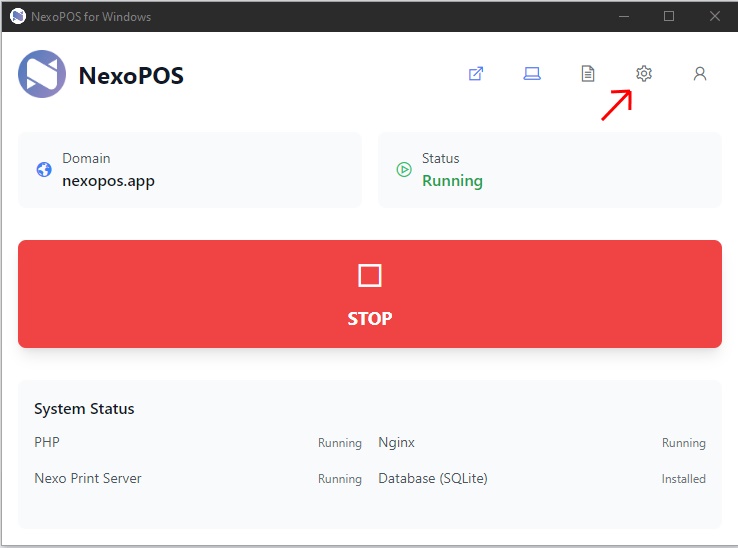This screenshot has height=548, width=738.
Task: Click the nexopos.app domain text
Action: click(x=108, y=181)
